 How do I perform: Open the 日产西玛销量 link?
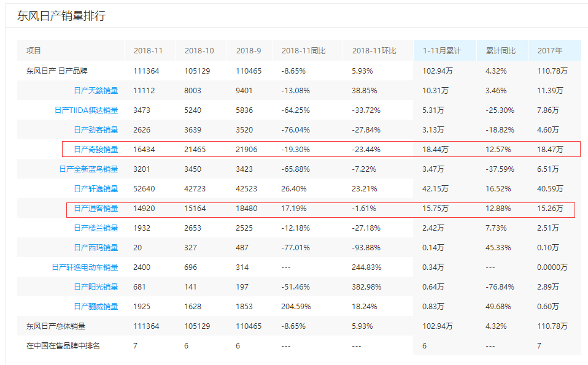96,248
